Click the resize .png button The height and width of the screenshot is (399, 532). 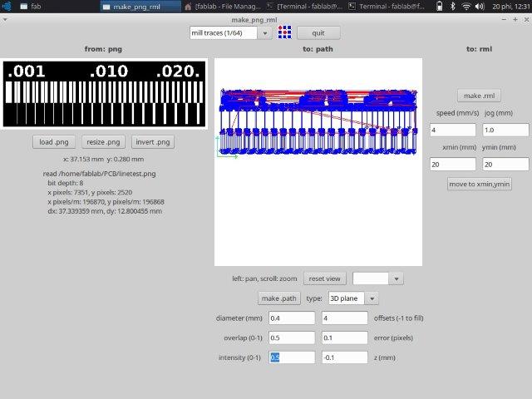(103, 142)
